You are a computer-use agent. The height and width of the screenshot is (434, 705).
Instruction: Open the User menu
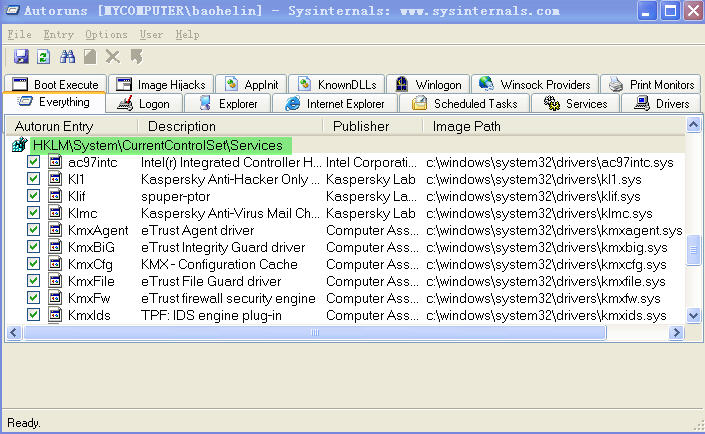[151, 34]
